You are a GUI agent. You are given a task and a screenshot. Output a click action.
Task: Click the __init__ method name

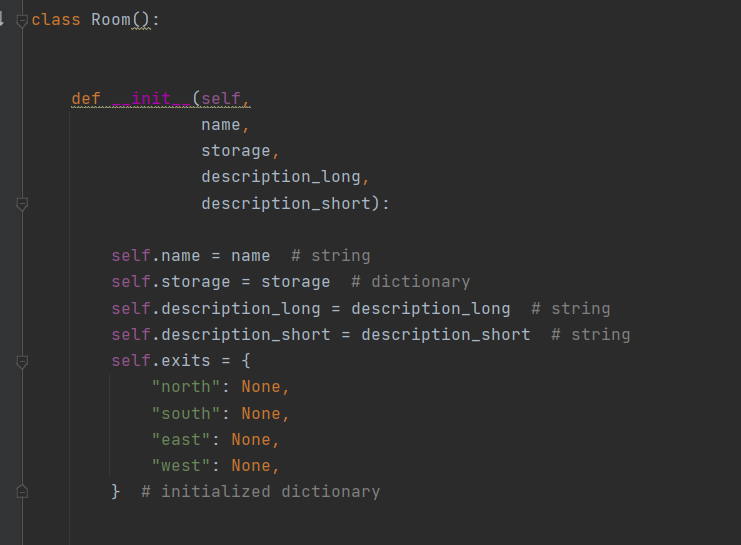(x=151, y=98)
